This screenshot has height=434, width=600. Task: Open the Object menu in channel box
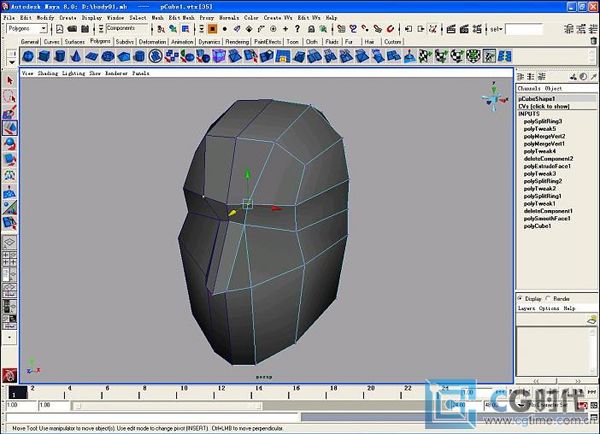tap(553, 88)
